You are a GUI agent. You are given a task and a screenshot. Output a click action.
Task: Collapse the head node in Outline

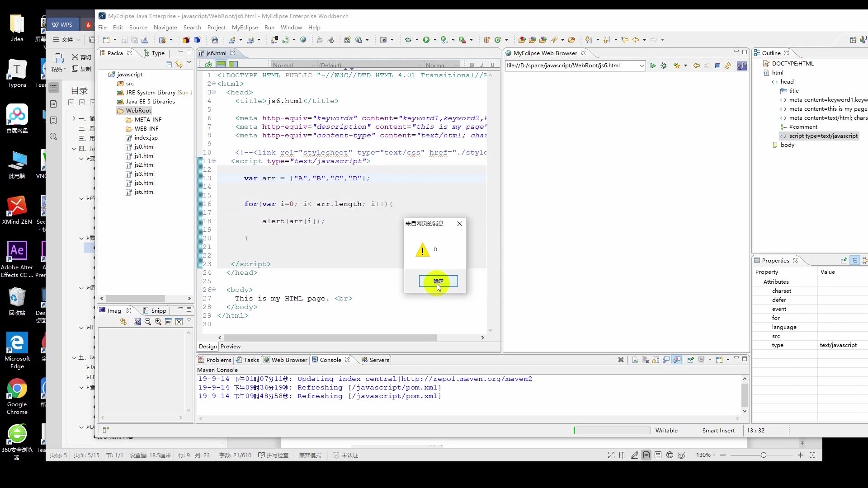774,82
